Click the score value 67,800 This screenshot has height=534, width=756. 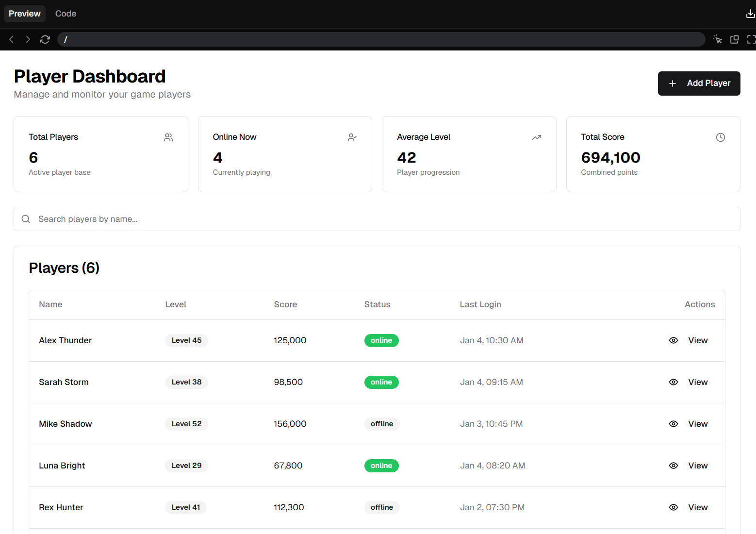288,466
